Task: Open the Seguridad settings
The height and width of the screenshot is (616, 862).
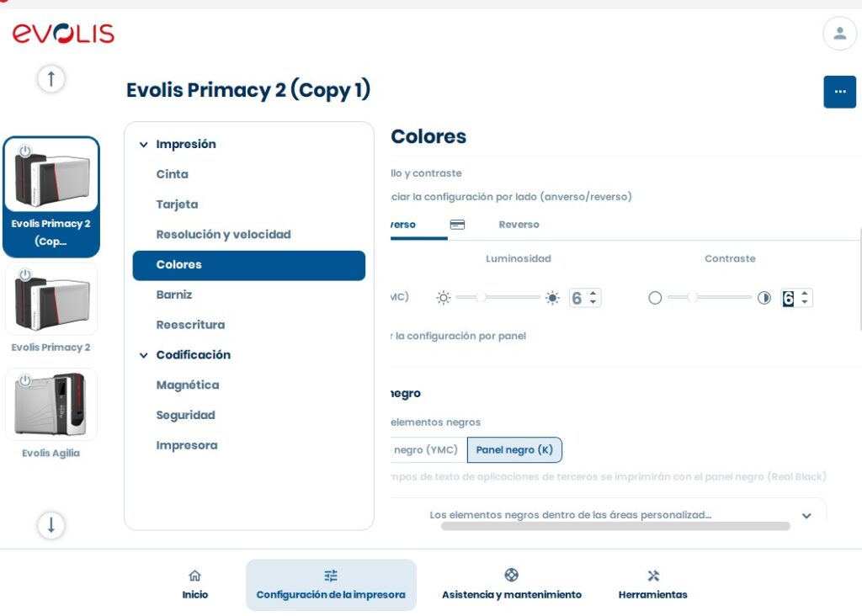Action: point(185,416)
